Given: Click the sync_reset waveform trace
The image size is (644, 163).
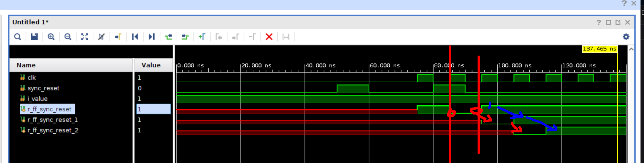Looking at the screenshot, I should [x=401, y=88].
